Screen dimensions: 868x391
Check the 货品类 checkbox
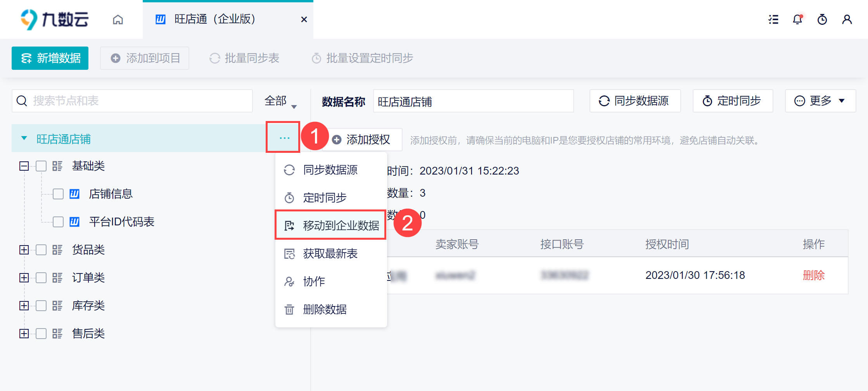41,250
